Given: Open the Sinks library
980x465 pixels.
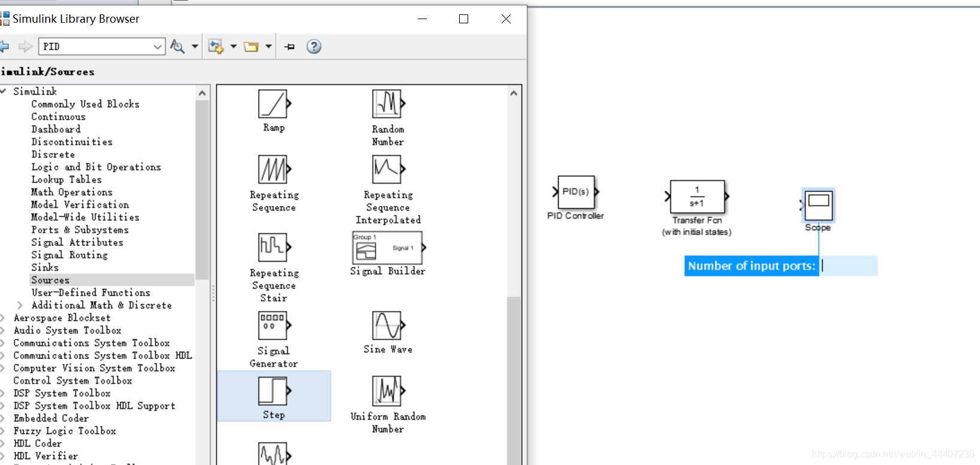Looking at the screenshot, I should [x=45, y=268].
